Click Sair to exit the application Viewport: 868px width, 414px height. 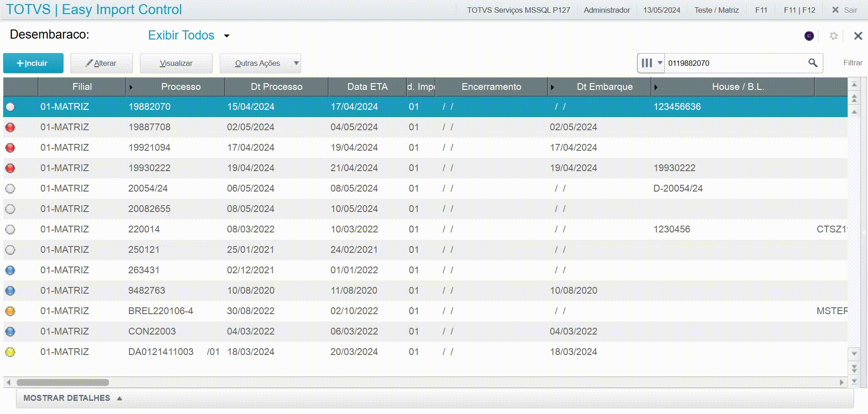845,10
